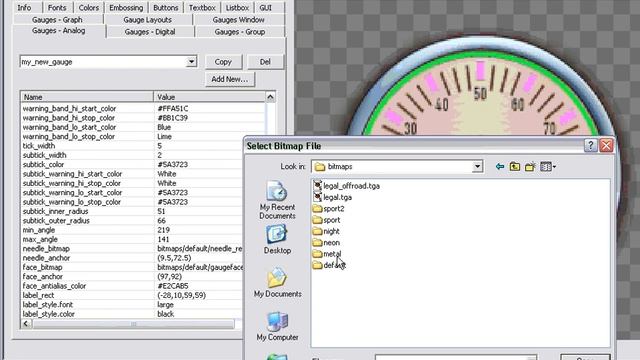Switch to the Colors tab
The height and width of the screenshot is (360, 640).
tap(89, 7)
